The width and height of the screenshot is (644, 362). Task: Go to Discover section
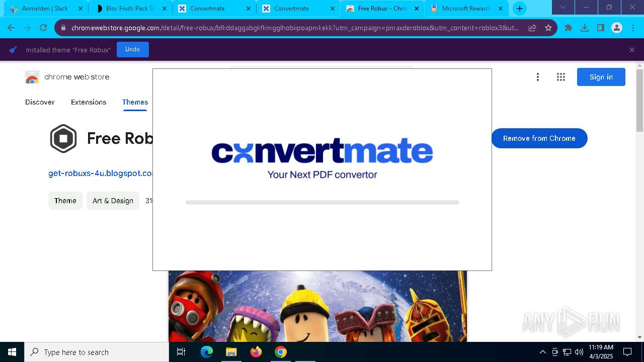pos(40,102)
